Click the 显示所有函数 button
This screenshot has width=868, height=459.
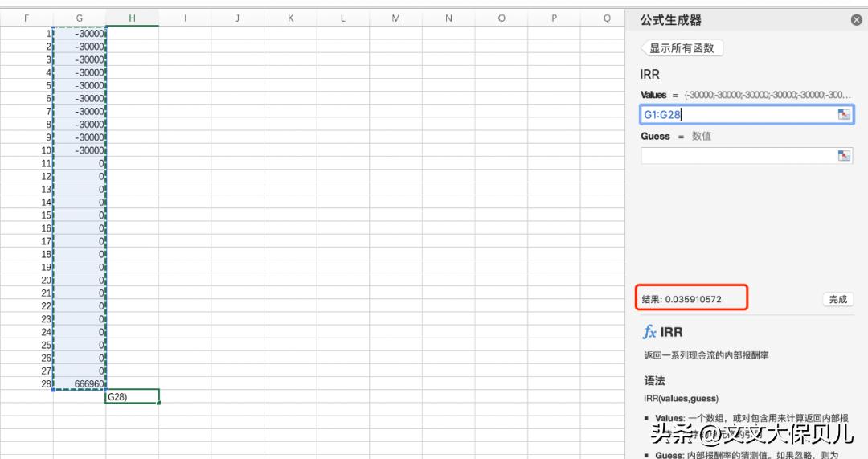point(682,48)
